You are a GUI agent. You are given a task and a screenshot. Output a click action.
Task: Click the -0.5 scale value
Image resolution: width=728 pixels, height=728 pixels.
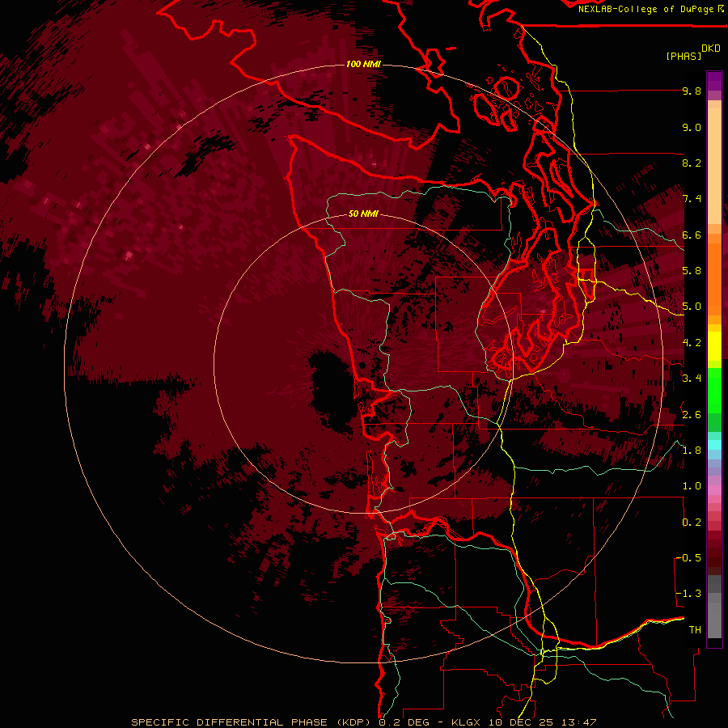(x=689, y=558)
